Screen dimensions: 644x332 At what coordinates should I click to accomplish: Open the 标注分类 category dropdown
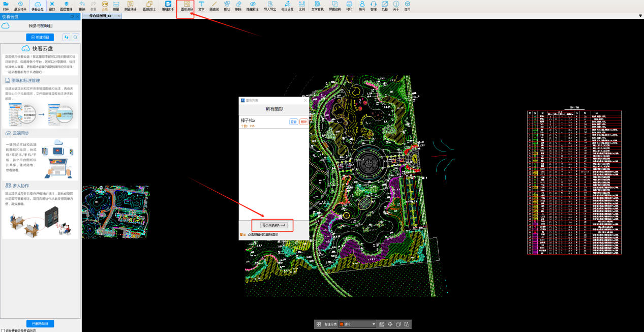tap(357, 324)
